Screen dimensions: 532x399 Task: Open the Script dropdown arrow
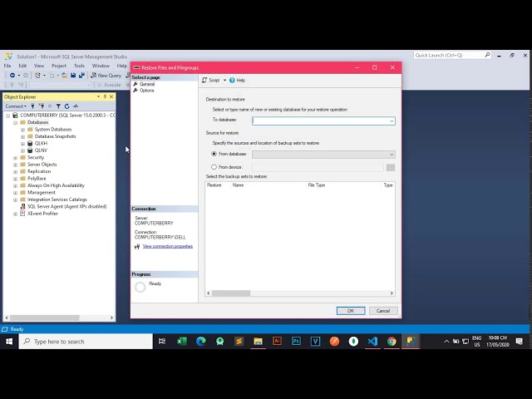(x=224, y=81)
